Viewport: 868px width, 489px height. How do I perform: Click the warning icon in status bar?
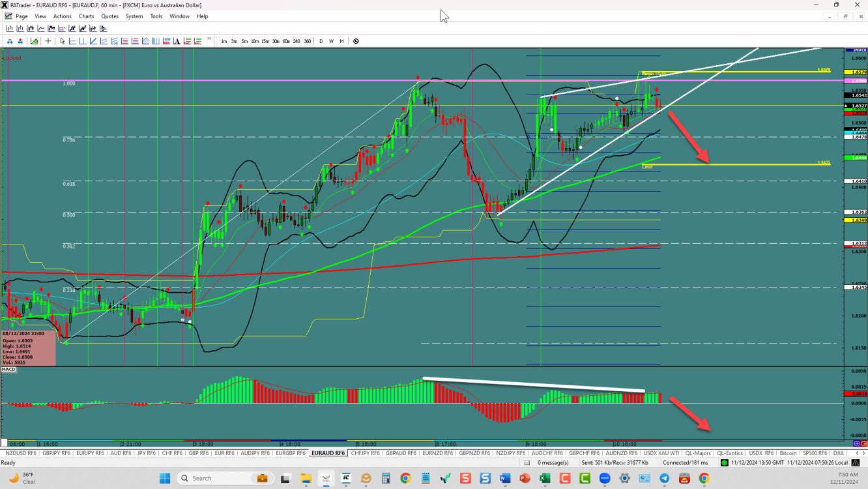point(856,462)
